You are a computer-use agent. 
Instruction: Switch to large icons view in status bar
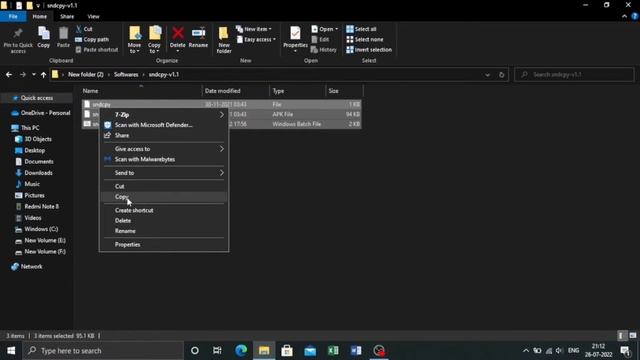633,336
